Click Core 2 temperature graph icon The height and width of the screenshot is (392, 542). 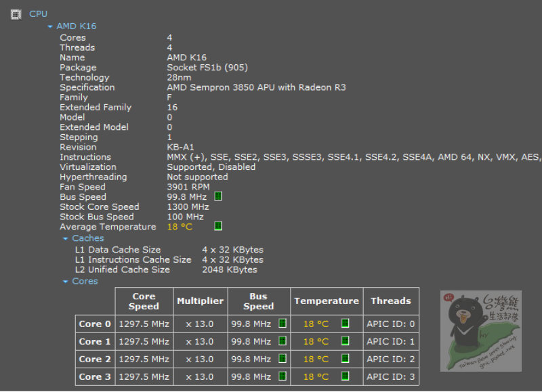[345, 359]
